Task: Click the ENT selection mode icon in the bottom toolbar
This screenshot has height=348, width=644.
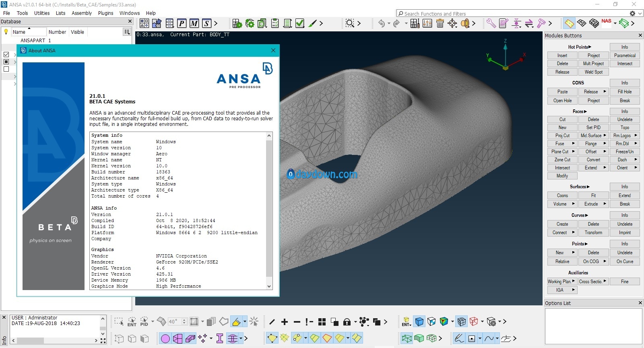Action: [x=132, y=322]
